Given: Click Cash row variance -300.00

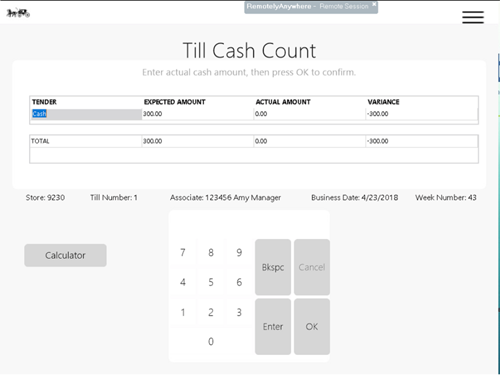Looking at the screenshot, I should pyautogui.click(x=421, y=114).
